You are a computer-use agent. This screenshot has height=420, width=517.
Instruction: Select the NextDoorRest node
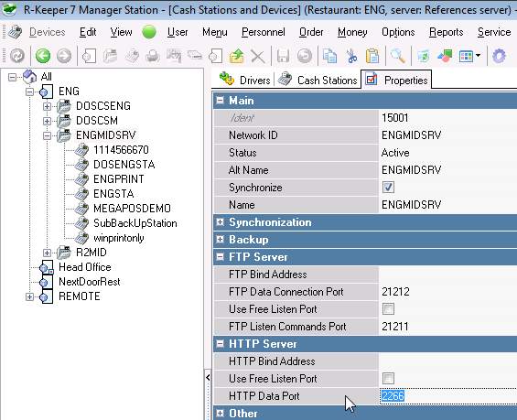pyautogui.click(x=90, y=282)
